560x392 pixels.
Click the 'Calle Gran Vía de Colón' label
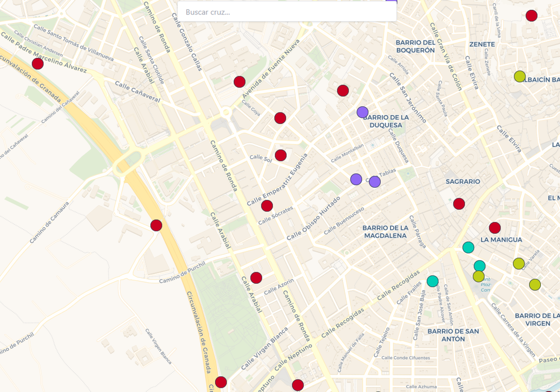pos(446,56)
